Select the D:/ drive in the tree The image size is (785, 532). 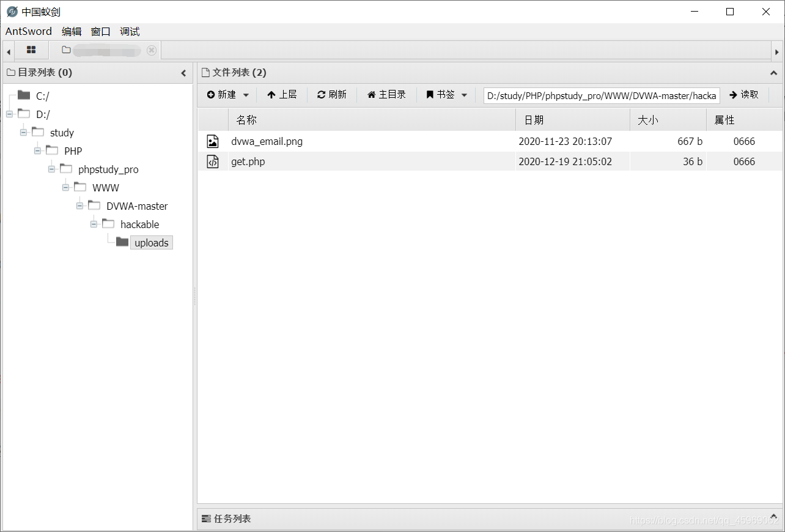coord(43,114)
